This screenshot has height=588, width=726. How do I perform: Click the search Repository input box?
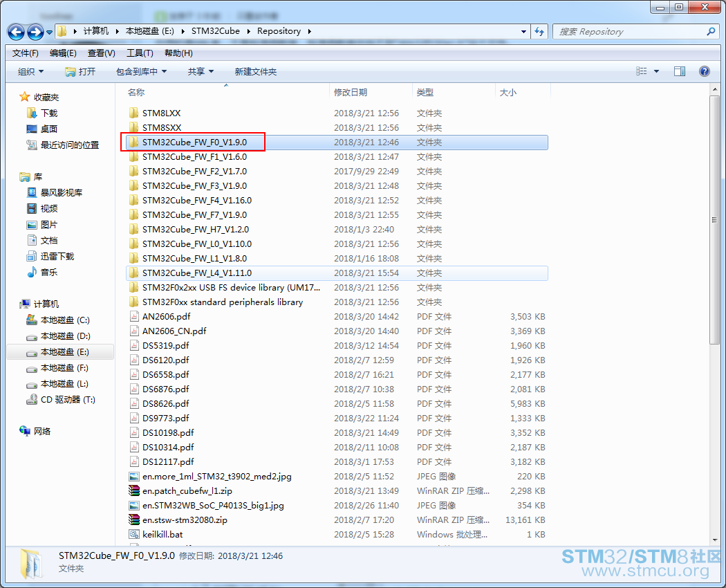(631, 32)
